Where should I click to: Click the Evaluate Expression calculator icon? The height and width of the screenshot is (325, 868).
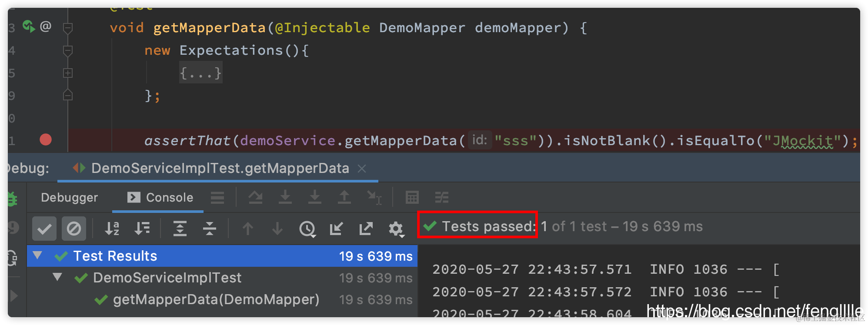[412, 198]
